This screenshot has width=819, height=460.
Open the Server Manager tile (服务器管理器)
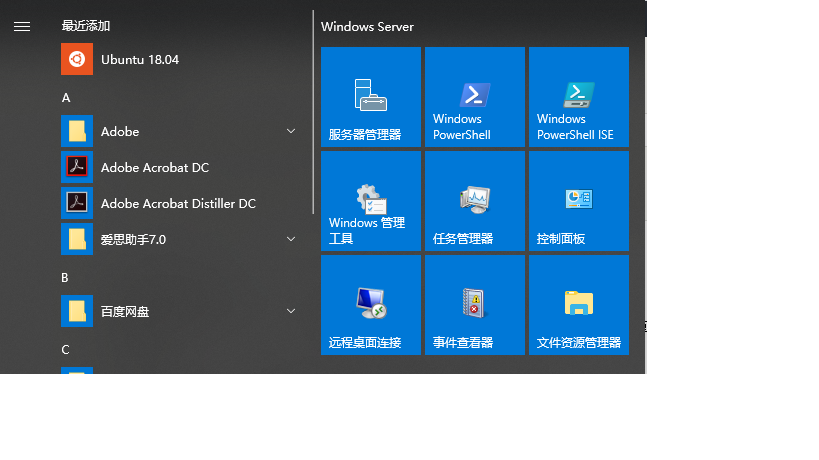click(370, 97)
